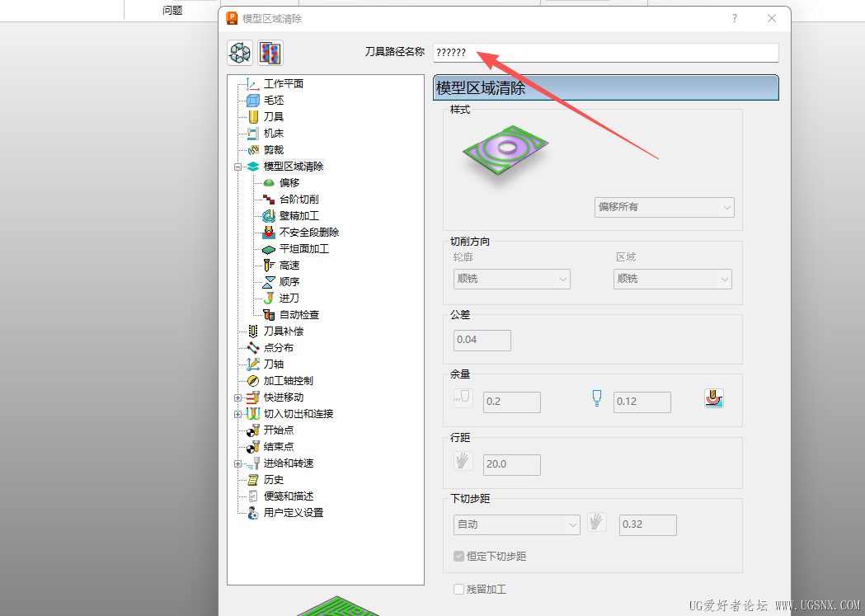This screenshot has width=865, height=616.
Task: Open the 平坦面加工 flat machining icon
Action: pos(269,249)
